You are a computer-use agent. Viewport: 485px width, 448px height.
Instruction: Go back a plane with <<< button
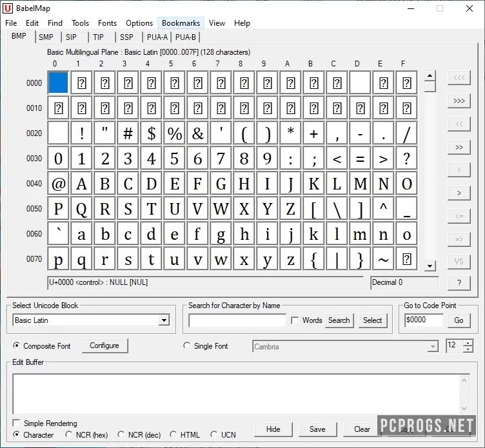pyautogui.click(x=459, y=77)
